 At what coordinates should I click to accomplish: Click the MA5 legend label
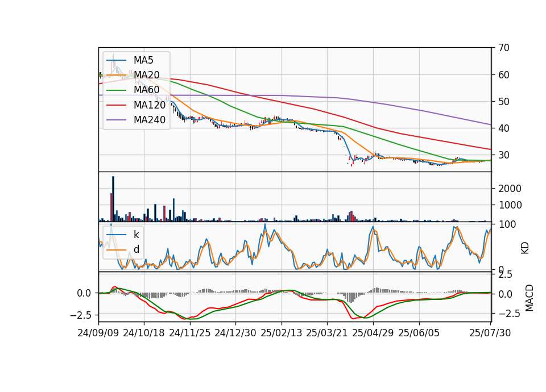pyautogui.click(x=143, y=60)
